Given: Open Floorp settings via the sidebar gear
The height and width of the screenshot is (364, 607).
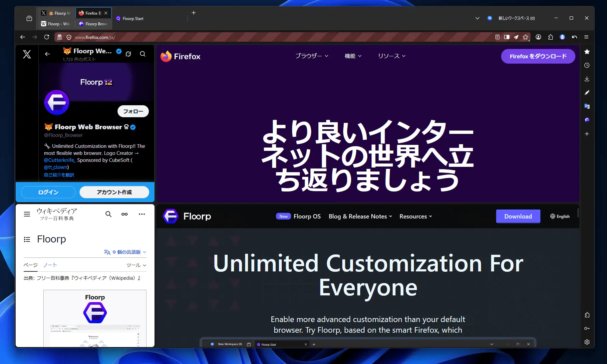Looking at the screenshot, I should 587,342.
